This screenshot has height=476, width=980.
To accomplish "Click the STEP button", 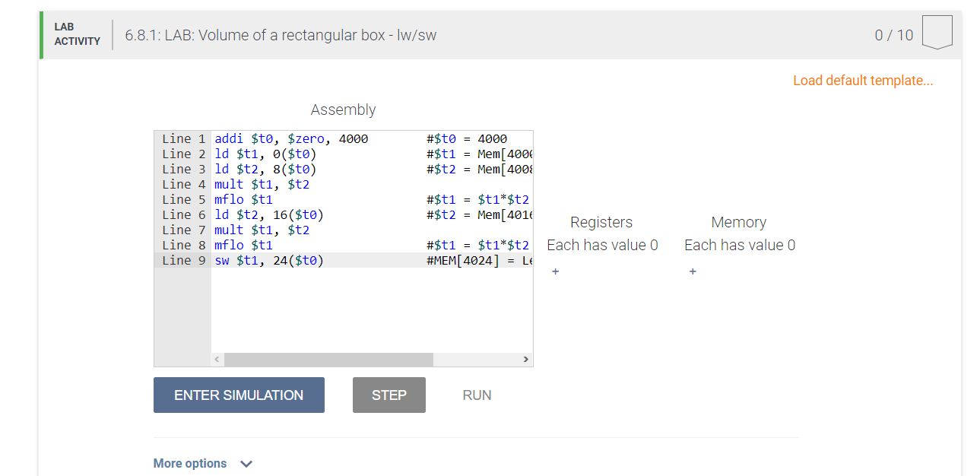I will [389, 395].
